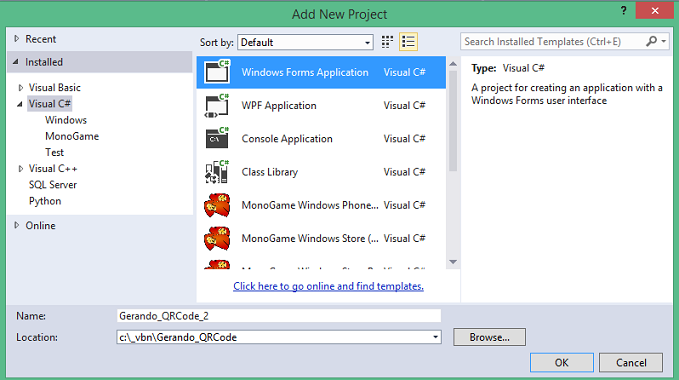Open the Sort by Default dropdown
The image size is (679, 380).
click(x=305, y=42)
